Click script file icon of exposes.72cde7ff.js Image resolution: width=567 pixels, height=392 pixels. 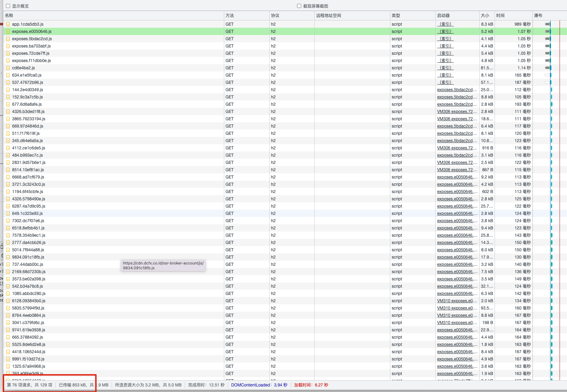[8, 53]
